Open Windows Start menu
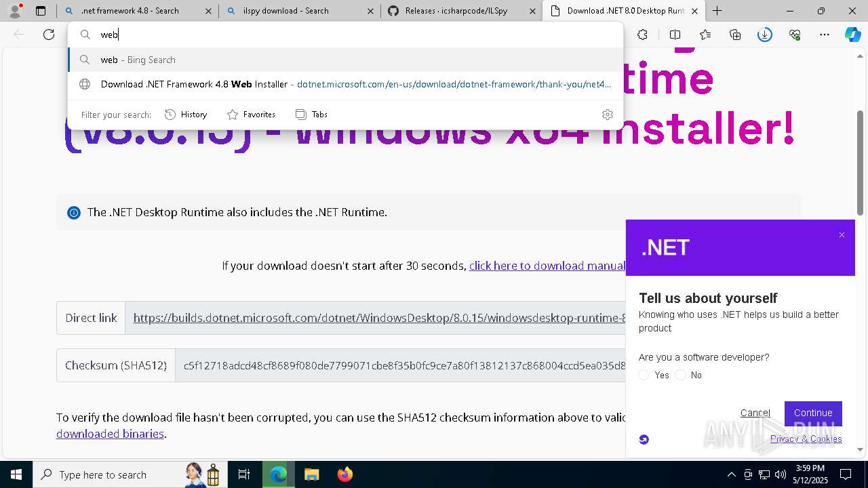The image size is (868, 488). [16, 474]
